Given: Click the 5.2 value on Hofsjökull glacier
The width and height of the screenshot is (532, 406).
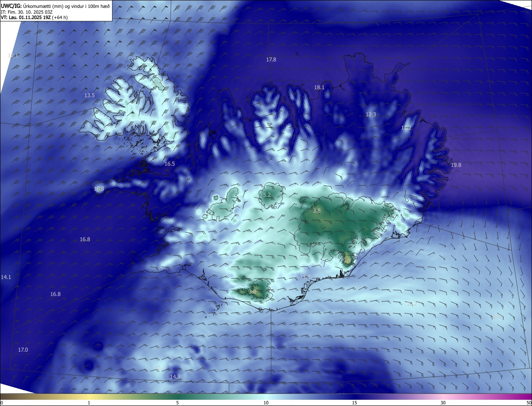Looking at the screenshot, I should coord(267,195).
